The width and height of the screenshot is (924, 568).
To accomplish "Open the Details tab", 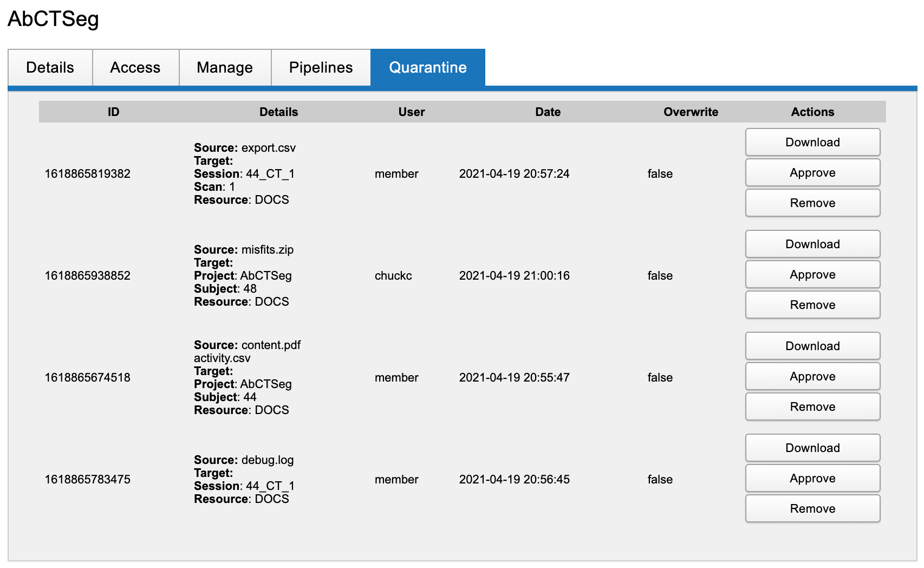I will pyautogui.click(x=50, y=68).
